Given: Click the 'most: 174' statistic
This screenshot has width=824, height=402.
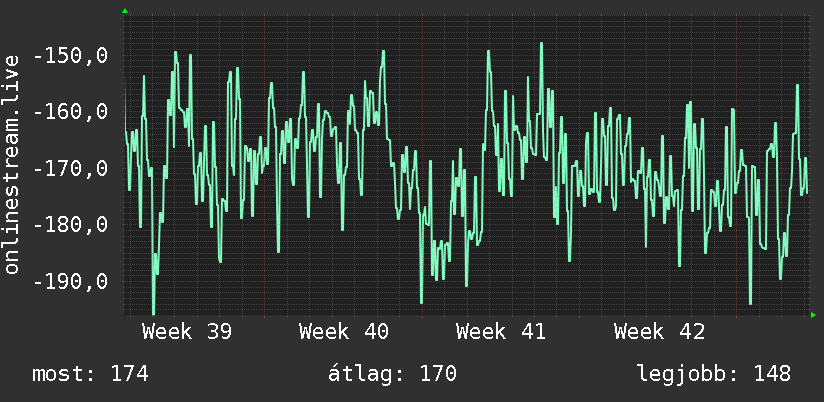Looking at the screenshot, I should [90, 374].
